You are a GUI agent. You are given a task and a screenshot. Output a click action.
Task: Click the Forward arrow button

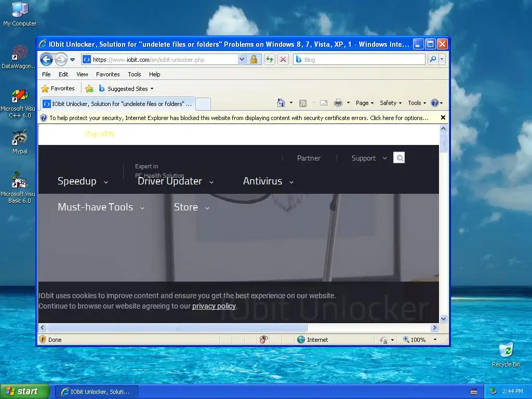(x=61, y=60)
